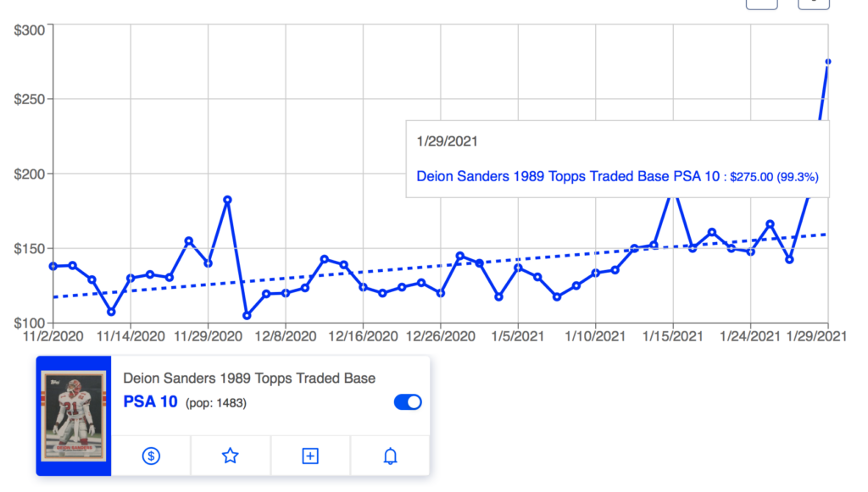Toggle the PSA 10 chart line switch
Image resolution: width=868 pixels, height=492 pixels.
[408, 402]
